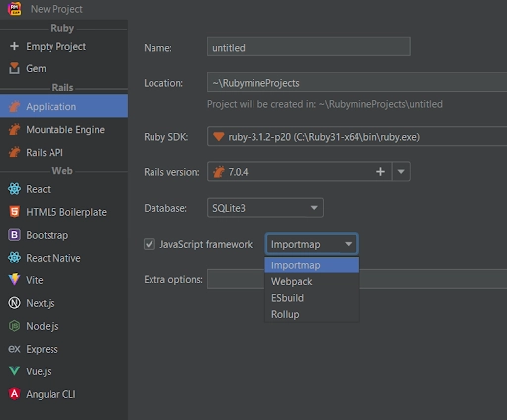Click the New Project window title
The width and height of the screenshot is (507, 420).
click(x=56, y=9)
